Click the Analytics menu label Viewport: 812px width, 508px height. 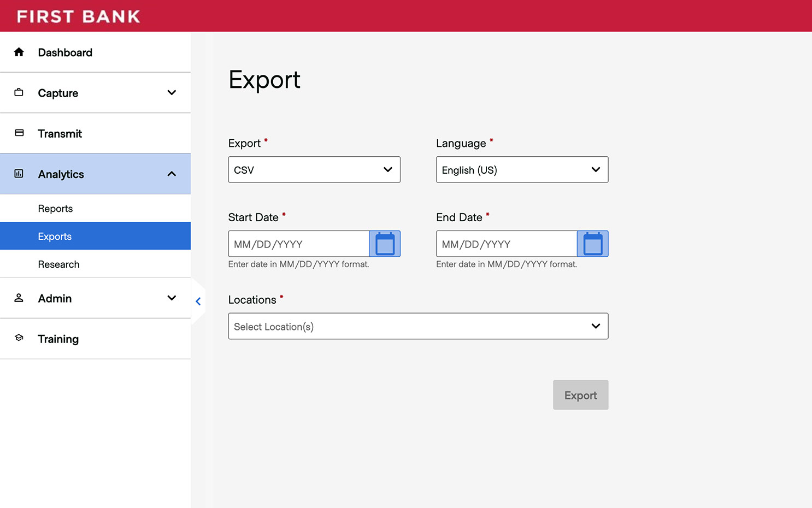pos(61,174)
